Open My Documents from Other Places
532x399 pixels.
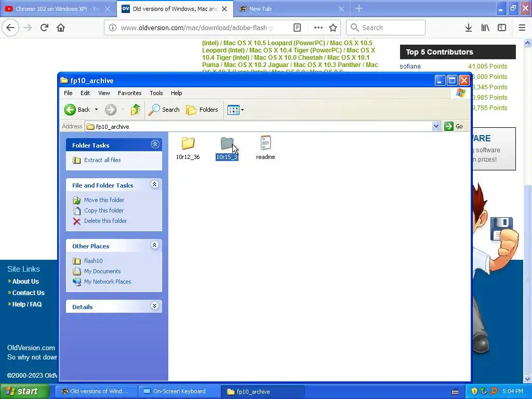click(x=102, y=271)
